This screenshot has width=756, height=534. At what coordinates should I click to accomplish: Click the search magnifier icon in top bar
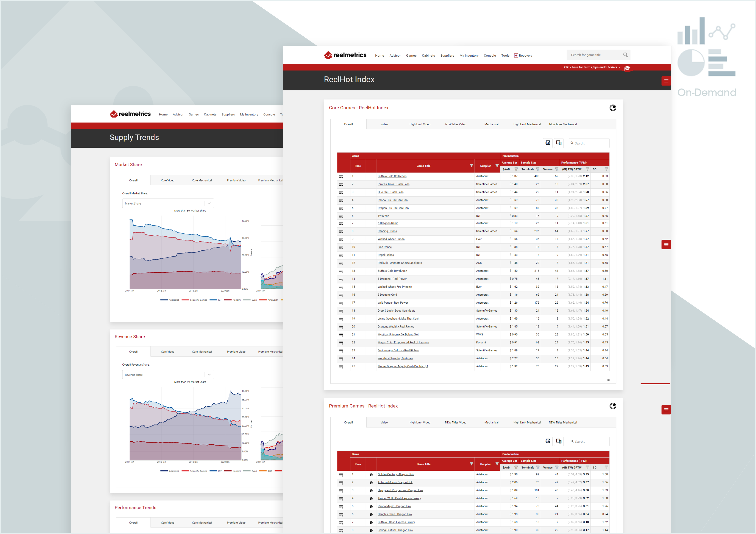[625, 55]
